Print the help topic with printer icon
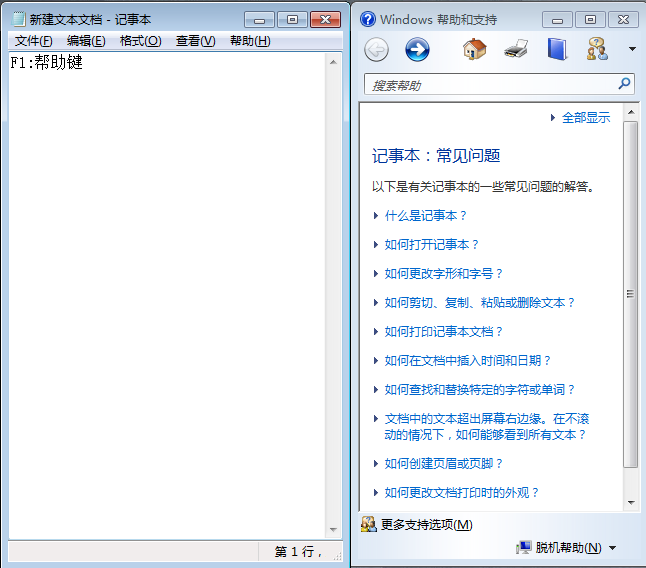 [516, 49]
